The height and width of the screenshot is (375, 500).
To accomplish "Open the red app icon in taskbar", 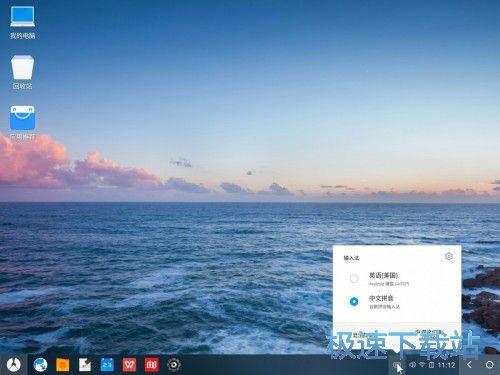I will [x=151, y=365].
